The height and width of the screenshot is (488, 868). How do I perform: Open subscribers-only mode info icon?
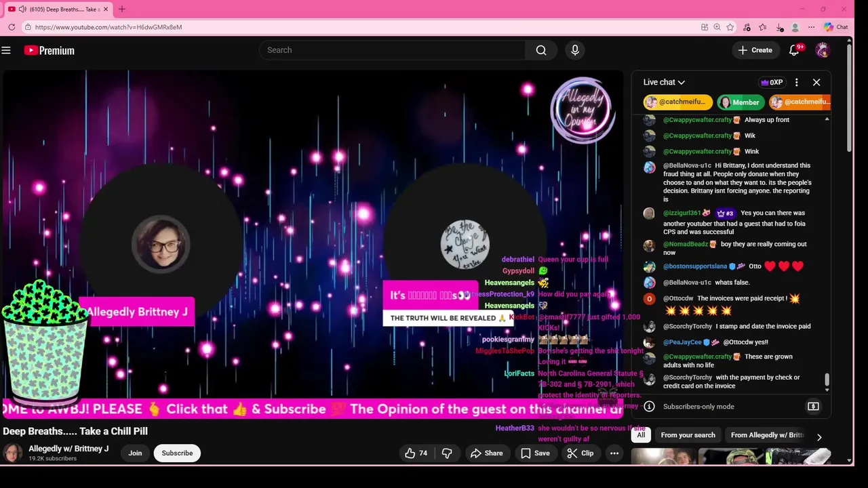[x=649, y=407]
